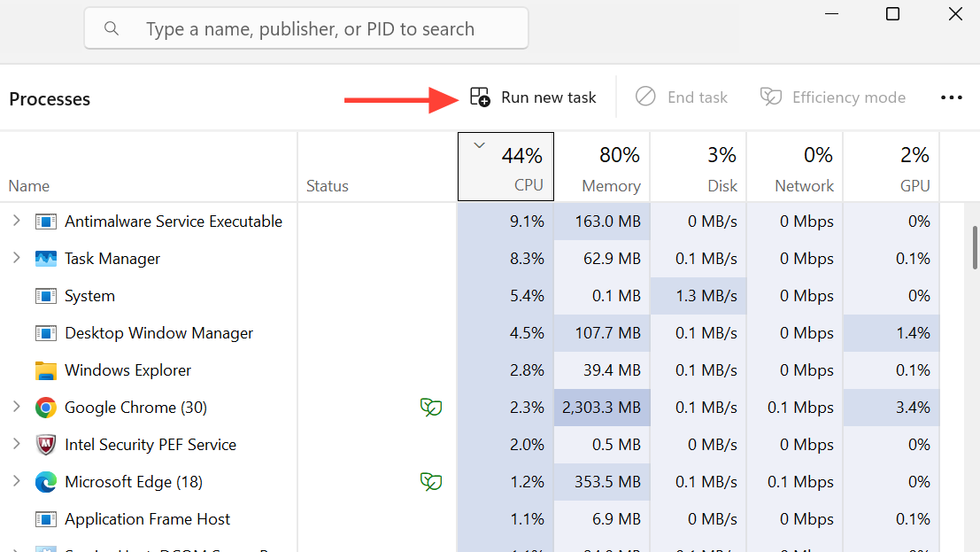Image resolution: width=980 pixels, height=552 pixels.
Task: Click the Google Chrome icon
Action: coord(46,408)
